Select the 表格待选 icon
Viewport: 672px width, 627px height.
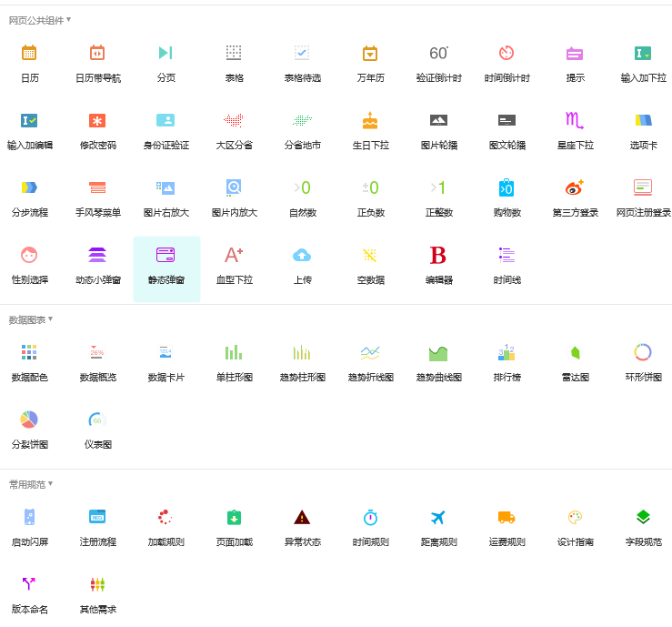(x=302, y=53)
